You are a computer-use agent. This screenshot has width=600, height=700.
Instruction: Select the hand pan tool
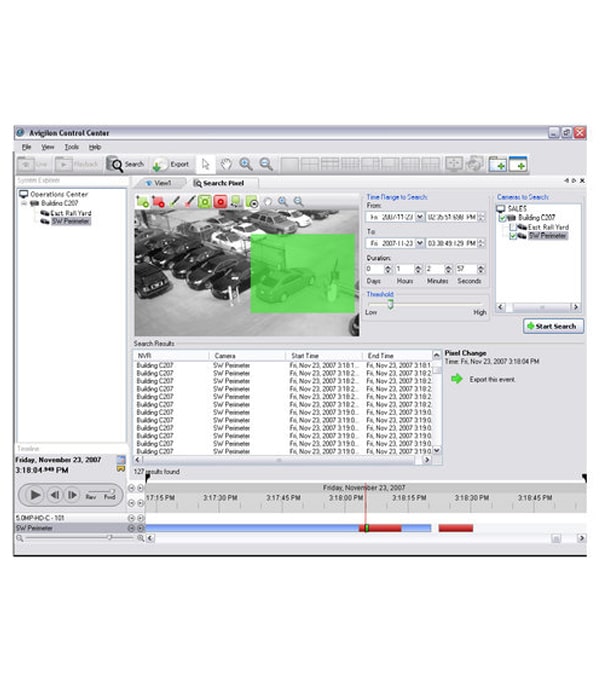coord(226,164)
